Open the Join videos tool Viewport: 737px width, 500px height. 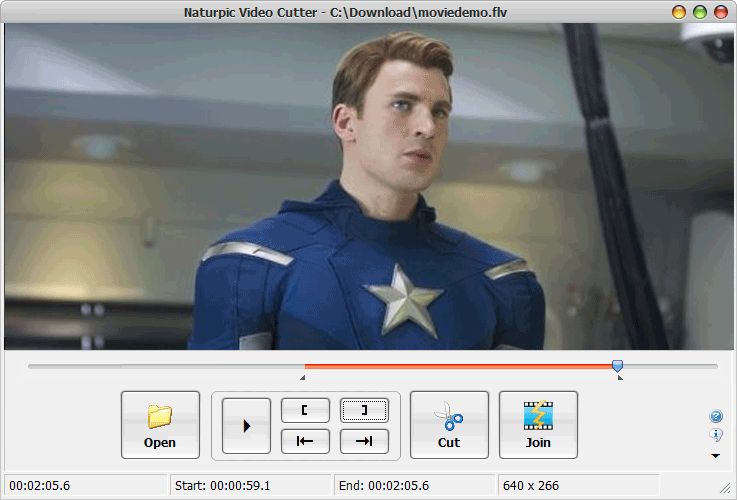[x=538, y=425]
